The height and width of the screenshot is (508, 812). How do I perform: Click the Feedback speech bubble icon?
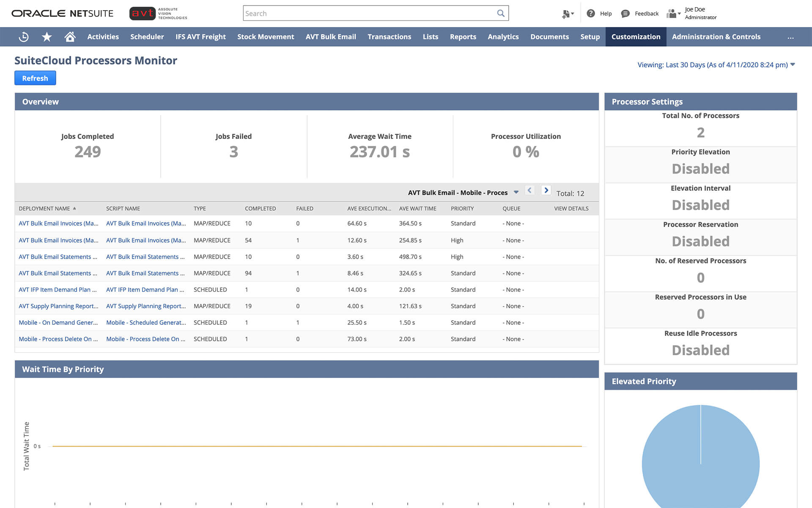(x=625, y=14)
